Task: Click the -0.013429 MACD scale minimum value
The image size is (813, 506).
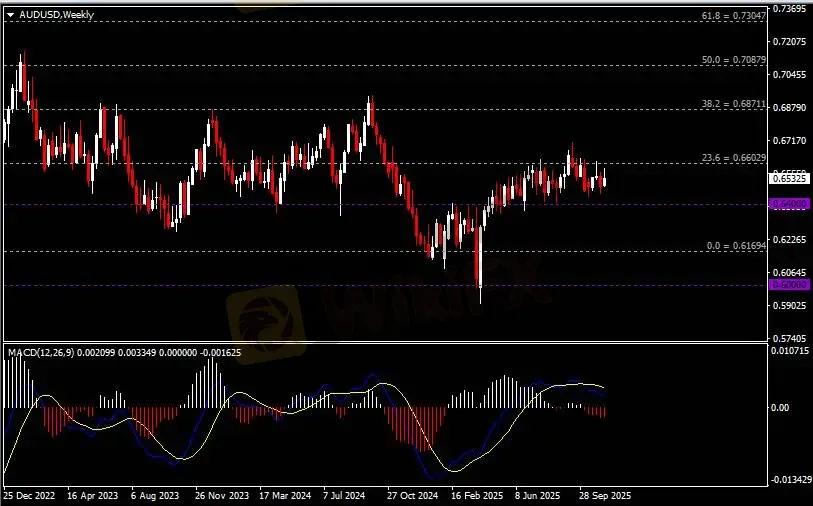Action: (x=789, y=480)
